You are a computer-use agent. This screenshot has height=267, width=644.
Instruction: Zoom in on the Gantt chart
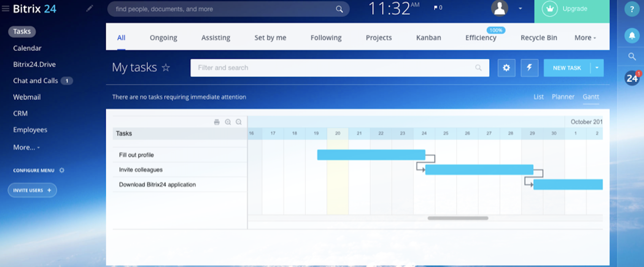pyautogui.click(x=228, y=122)
